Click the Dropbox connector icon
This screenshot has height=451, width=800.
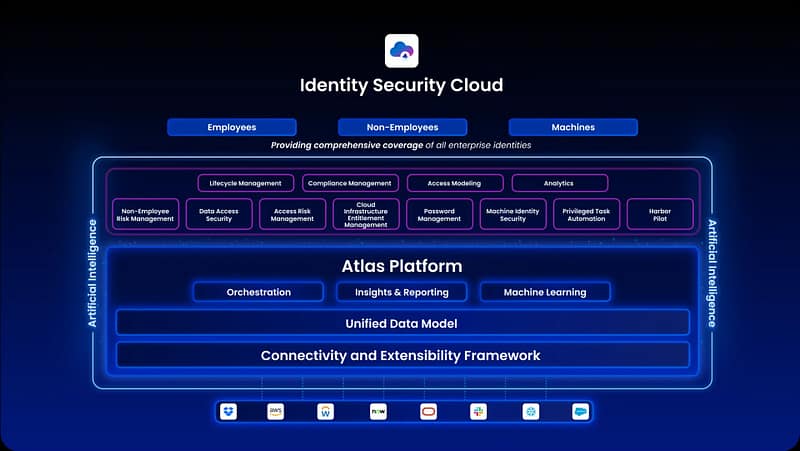(228, 411)
